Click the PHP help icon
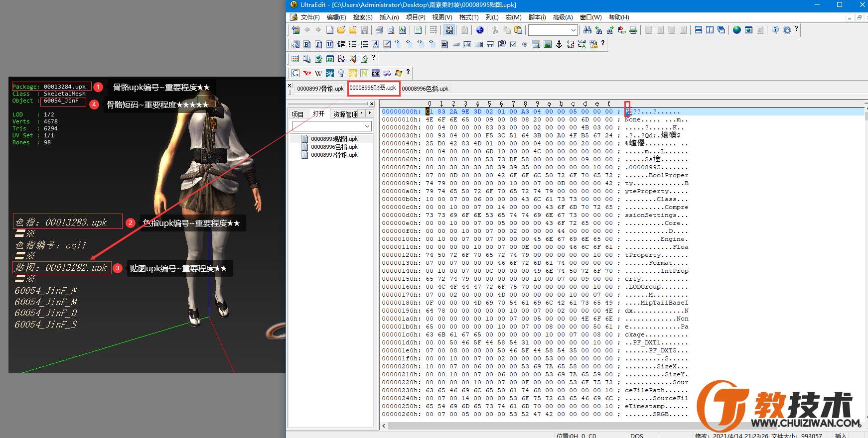 [376, 74]
